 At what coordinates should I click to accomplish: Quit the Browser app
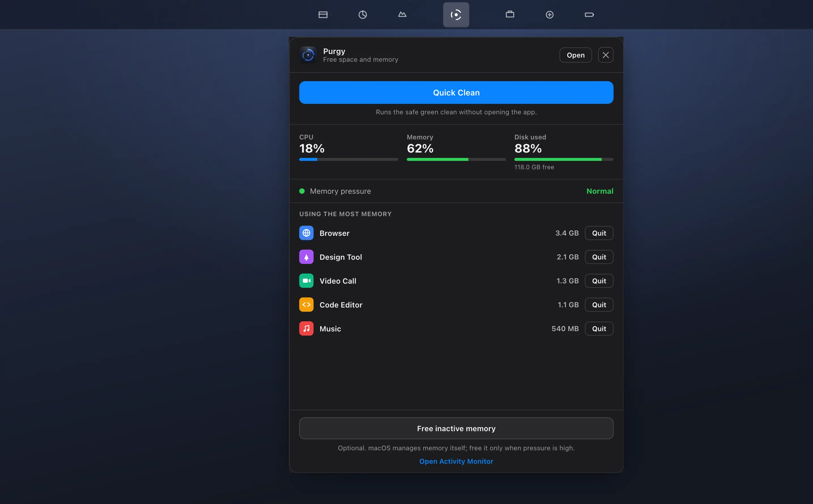point(599,233)
